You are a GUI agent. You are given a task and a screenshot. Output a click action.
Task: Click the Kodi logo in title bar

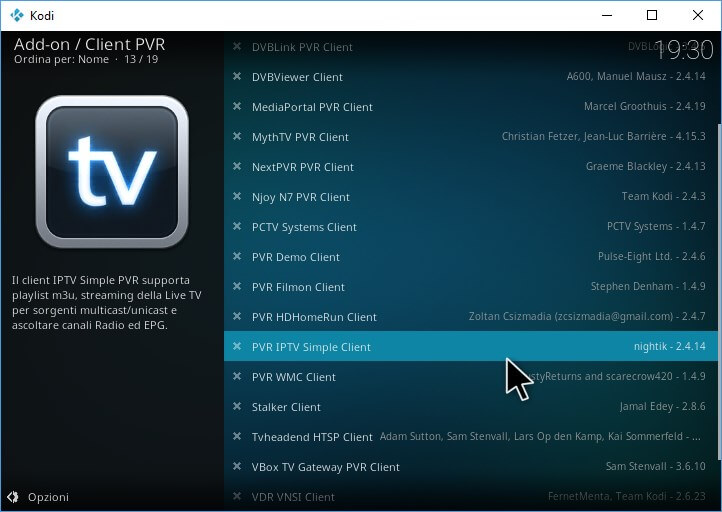click(x=17, y=15)
